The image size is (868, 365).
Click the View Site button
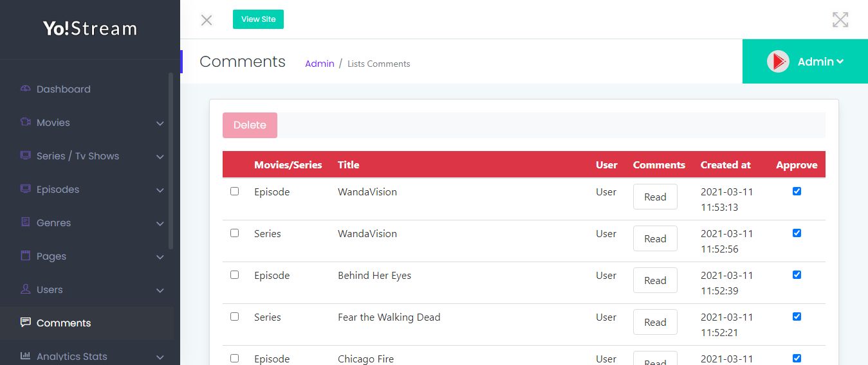tap(258, 19)
